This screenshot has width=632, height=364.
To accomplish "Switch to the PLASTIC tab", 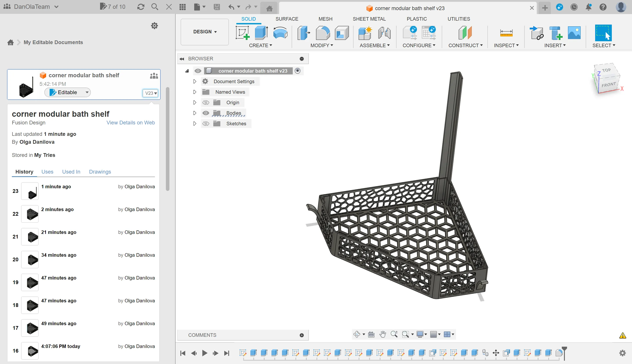I will point(417,19).
